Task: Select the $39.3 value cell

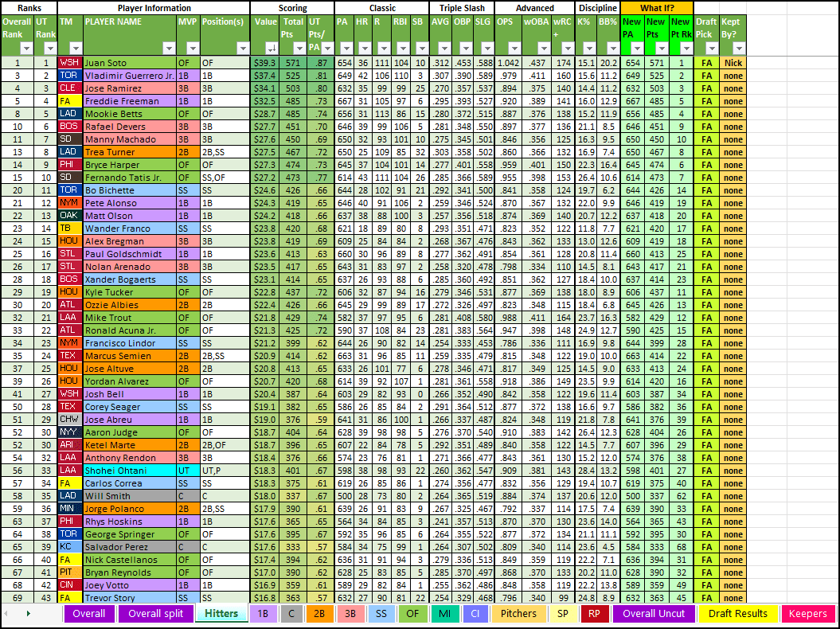Action: click(x=264, y=63)
